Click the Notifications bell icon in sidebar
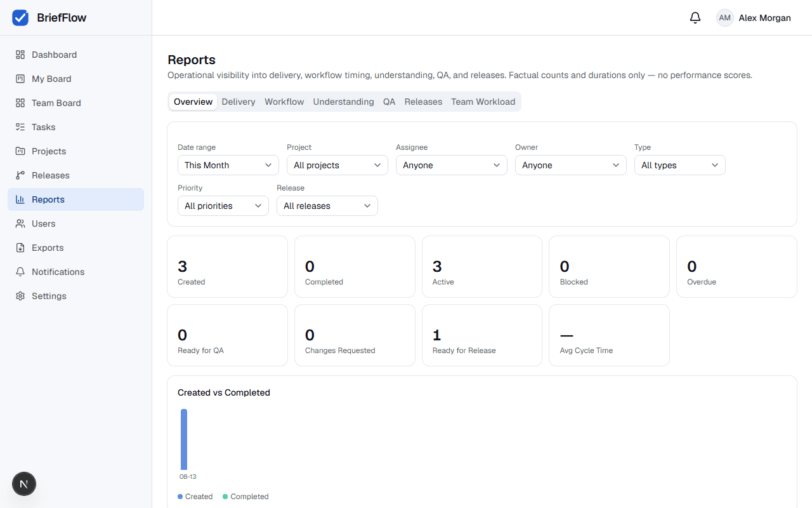The image size is (812, 508). tap(20, 272)
